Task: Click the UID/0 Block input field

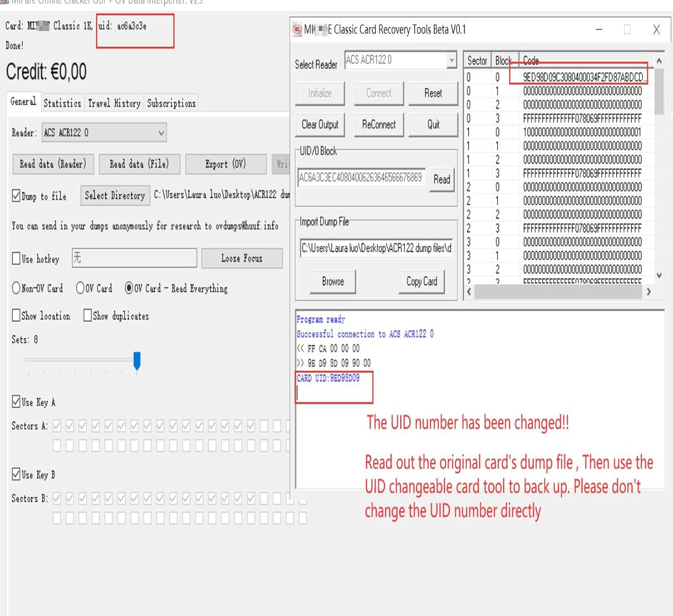Action: pyautogui.click(x=361, y=178)
